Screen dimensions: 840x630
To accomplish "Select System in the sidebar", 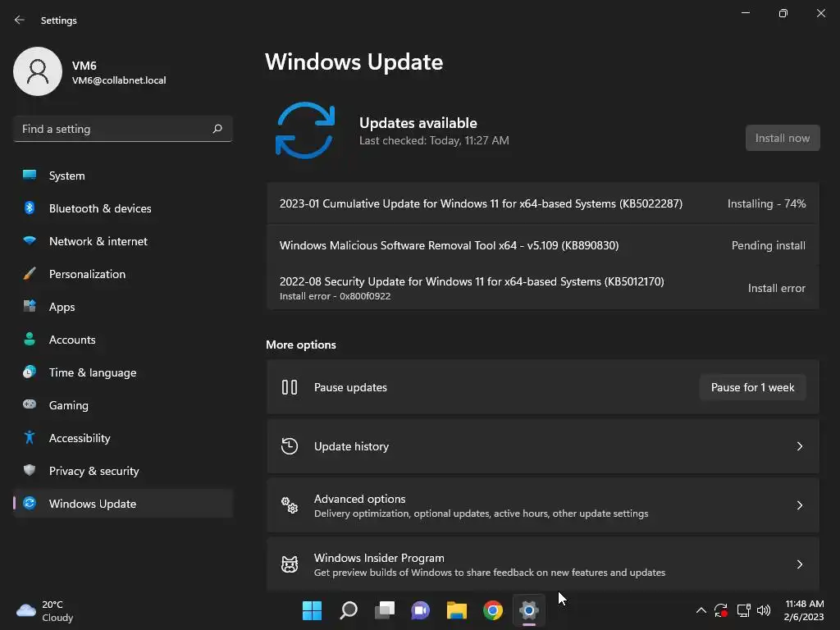I will tap(123, 176).
